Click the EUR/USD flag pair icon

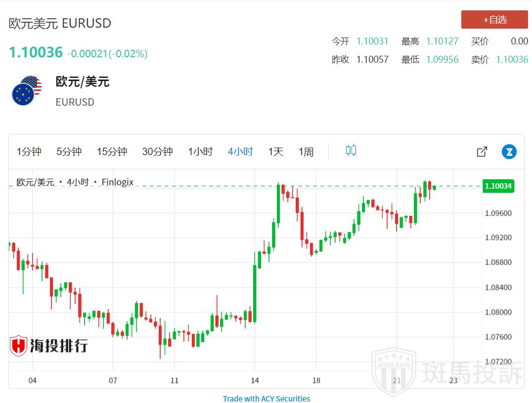pos(27,91)
